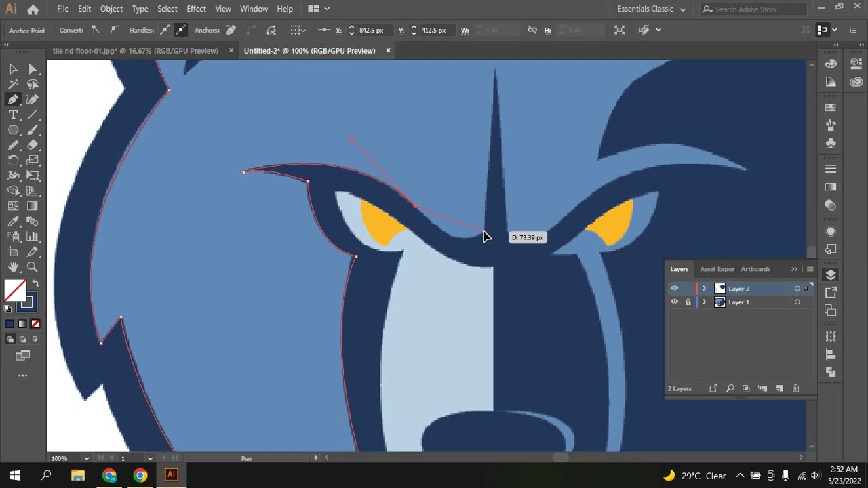Set paint to None
The width and height of the screenshot is (868, 488).
click(35, 324)
